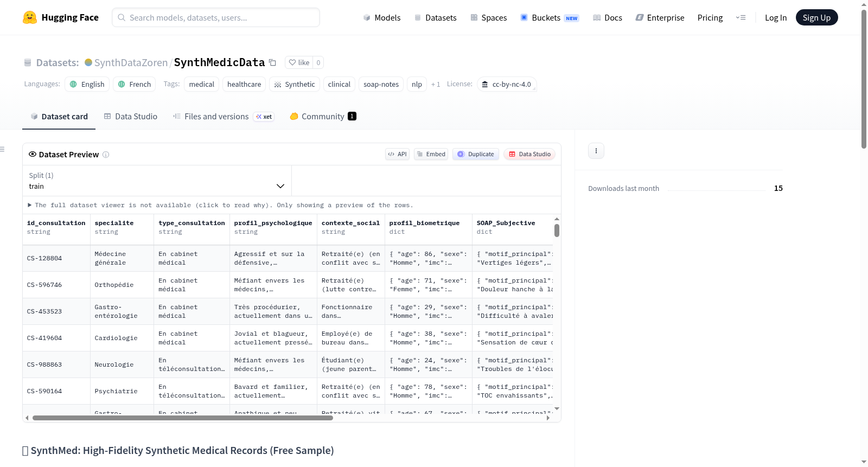The height and width of the screenshot is (467, 868).
Task: Click the page vertical scrollbar thumb
Action: coord(864,79)
